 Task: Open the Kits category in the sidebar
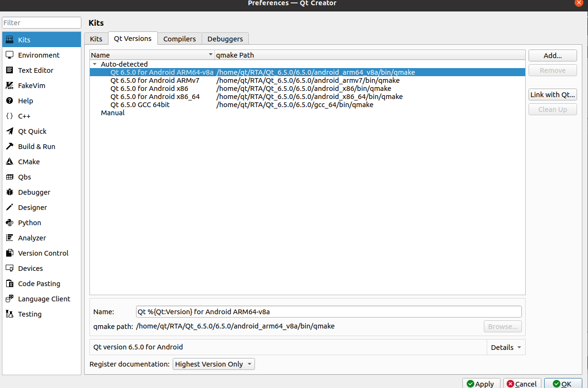pyautogui.click(x=41, y=40)
